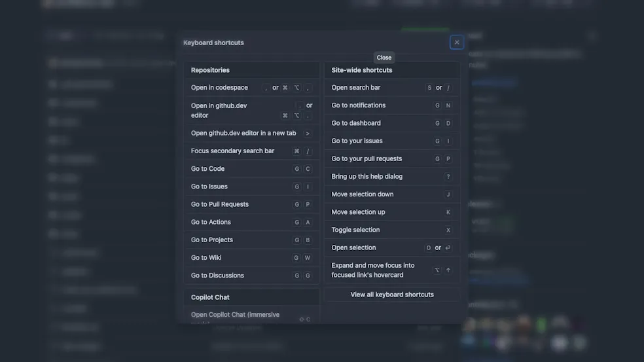Click 'Go to your issues' entry
The height and width of the screenshot is (362, 644).
[392, 141]
